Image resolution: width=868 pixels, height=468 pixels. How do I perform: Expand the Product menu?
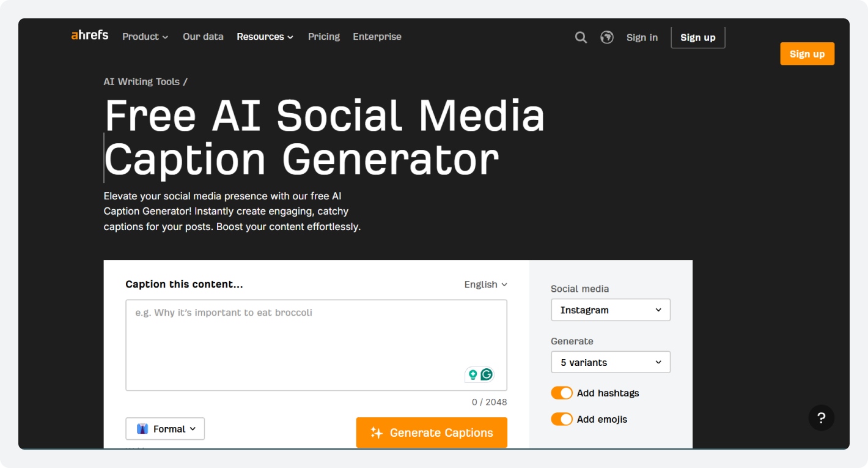click(145, 37)
